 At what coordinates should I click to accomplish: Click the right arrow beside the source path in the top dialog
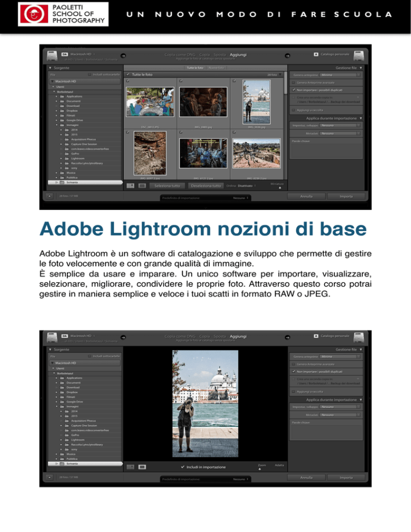pyautogui.click(x=123, y=56)
